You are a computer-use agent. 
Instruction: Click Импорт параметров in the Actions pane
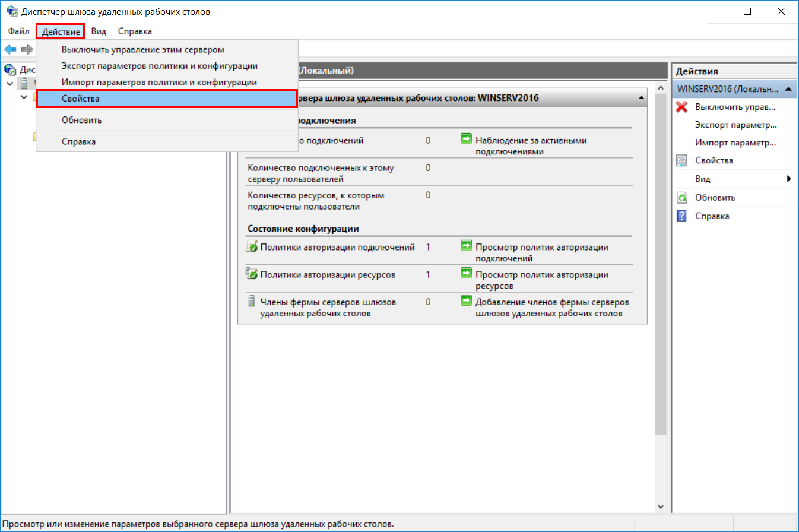click(x=735, y=142)
